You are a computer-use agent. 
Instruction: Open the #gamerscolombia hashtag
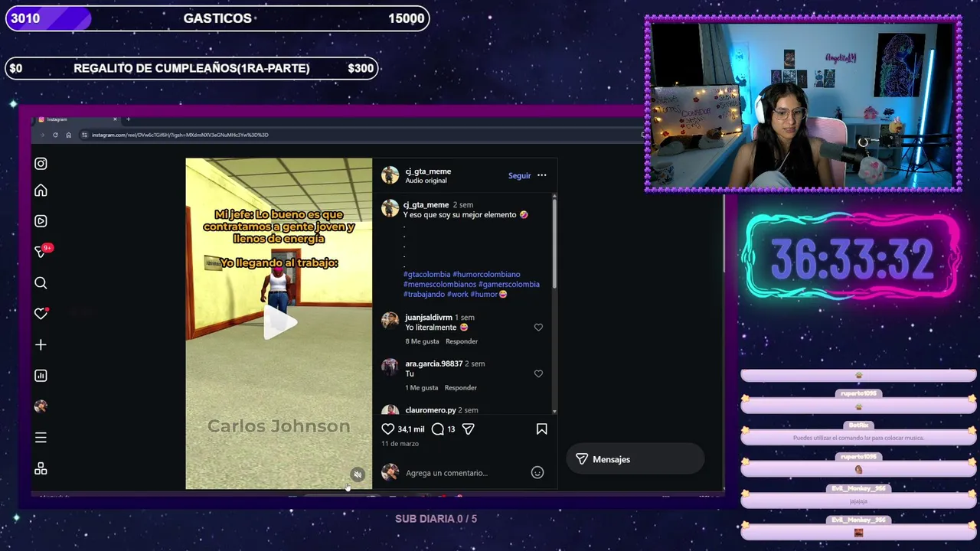coord(509,284)
